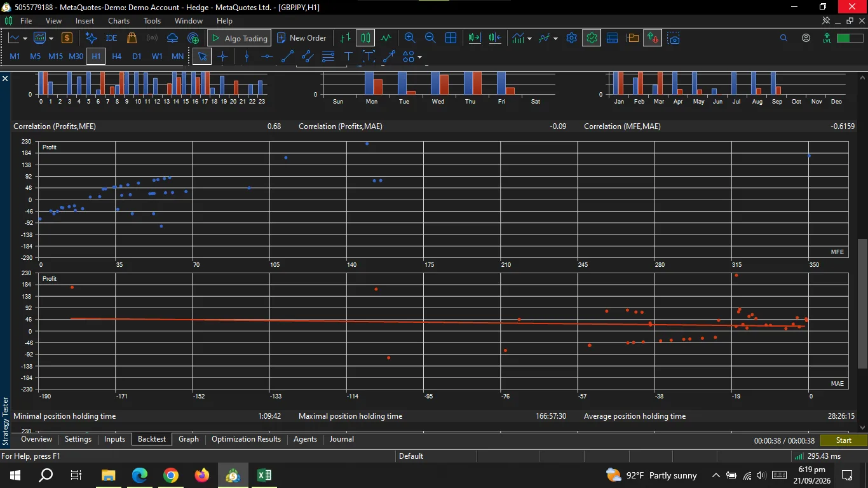868x488 pixels.
Task: Close the Strategy Tester panel
Action: coord(5,79)
